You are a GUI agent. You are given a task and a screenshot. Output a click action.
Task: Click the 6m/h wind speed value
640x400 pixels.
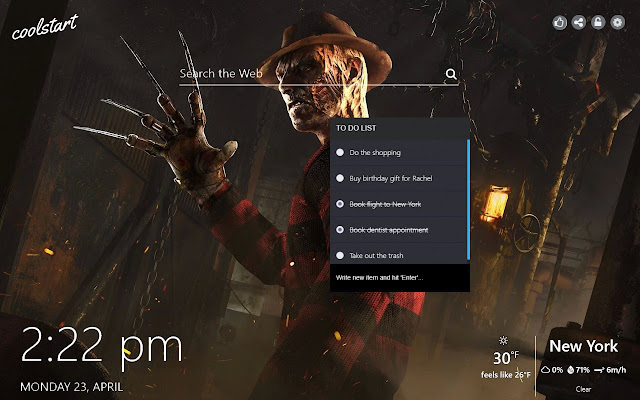tap(616, 370)
